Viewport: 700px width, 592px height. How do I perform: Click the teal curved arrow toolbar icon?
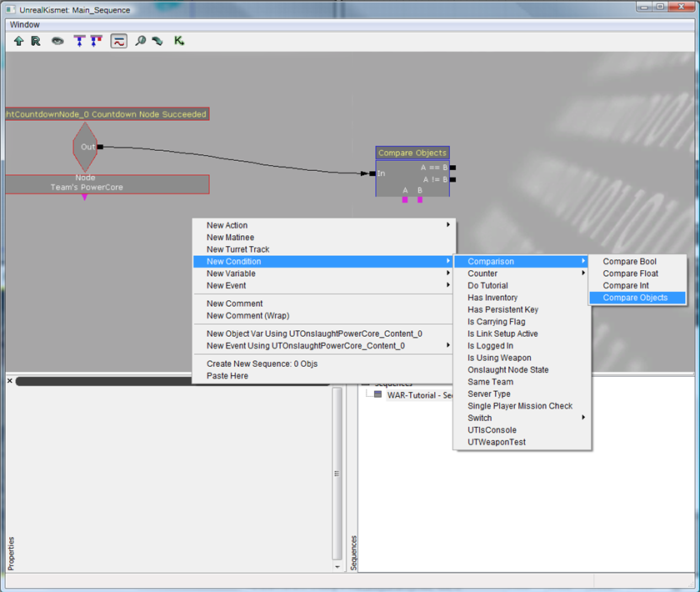pyautogui.click(x=157, y=41)
